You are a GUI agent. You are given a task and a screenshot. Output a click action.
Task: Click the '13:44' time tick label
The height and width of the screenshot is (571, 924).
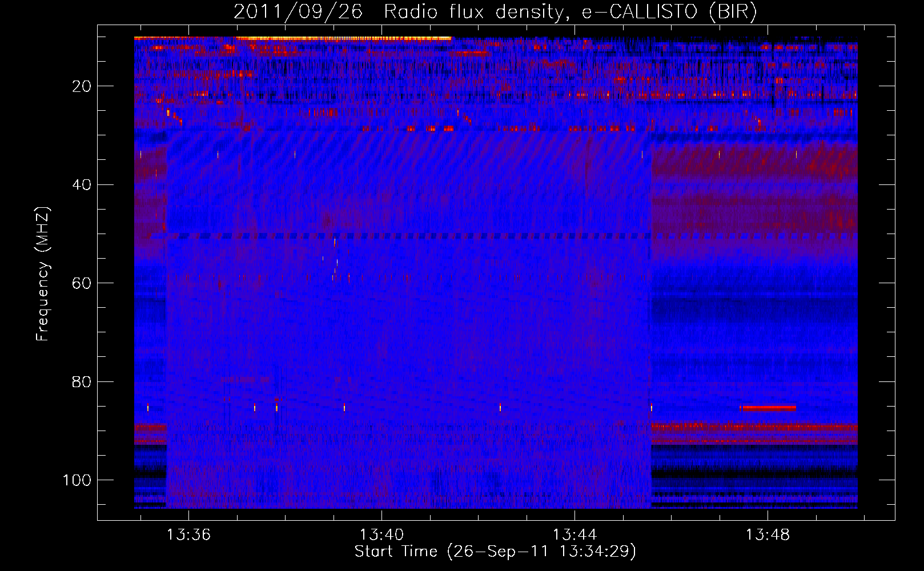pos(575,534)
